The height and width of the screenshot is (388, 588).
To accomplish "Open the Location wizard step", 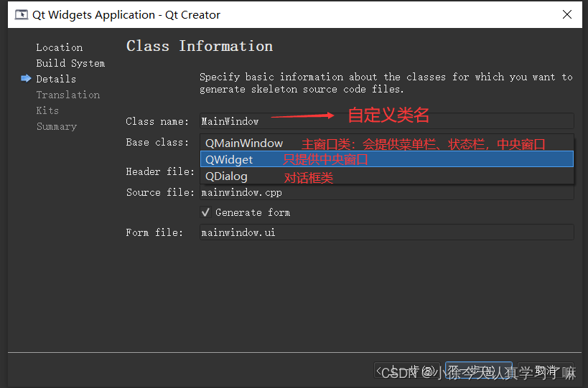I will point(60,47).
